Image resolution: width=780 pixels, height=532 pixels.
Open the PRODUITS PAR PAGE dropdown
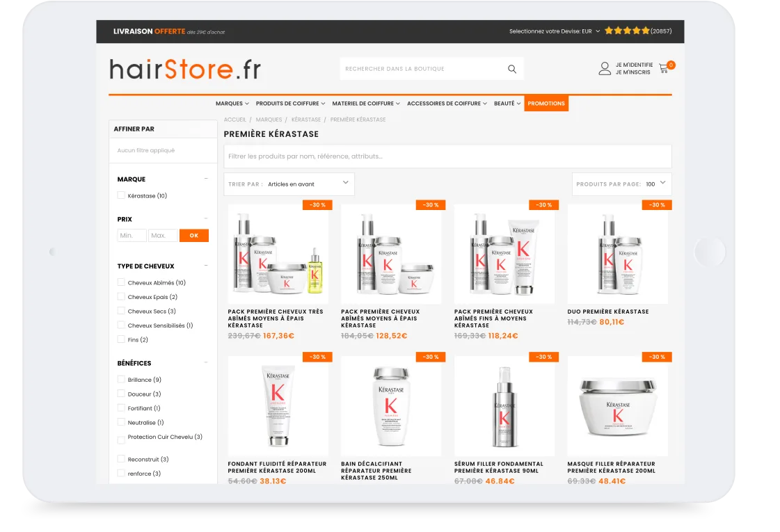point(623,184)
